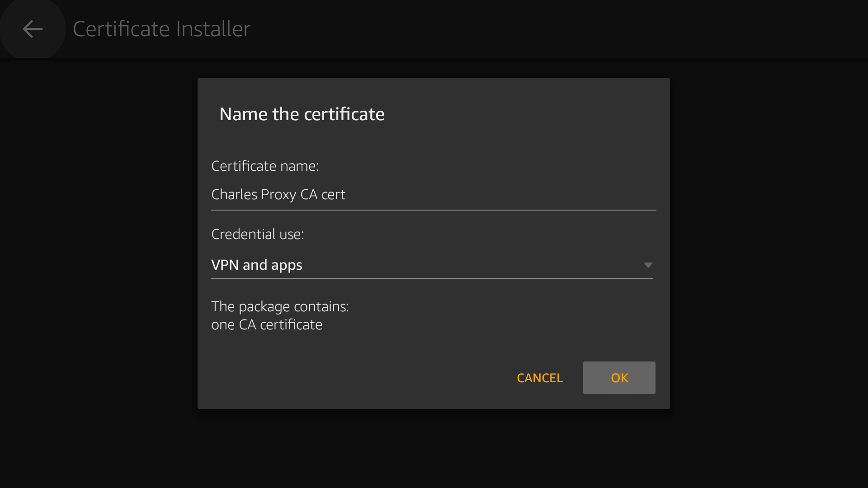Viewport: 868px width, 488px height.
Task: Click "The package contains:" text
Action: tap(280, 306)
